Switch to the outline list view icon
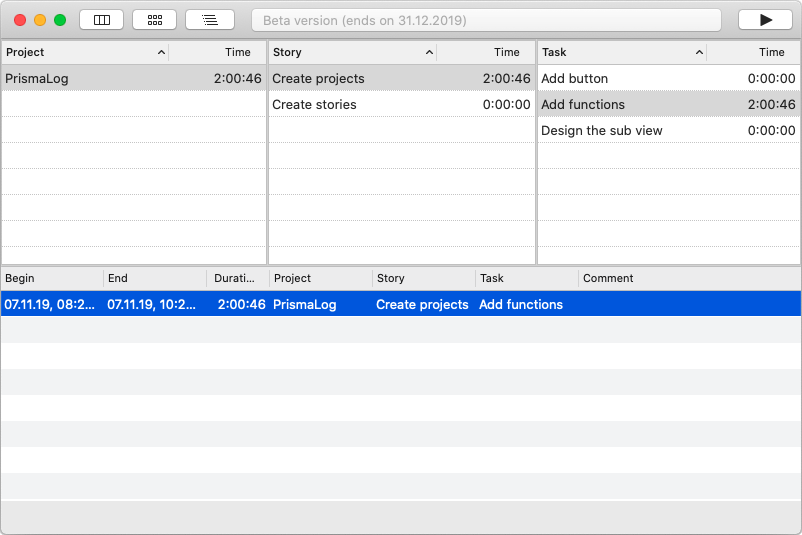This screenshot has height=535, width=802. click(210, 20)
